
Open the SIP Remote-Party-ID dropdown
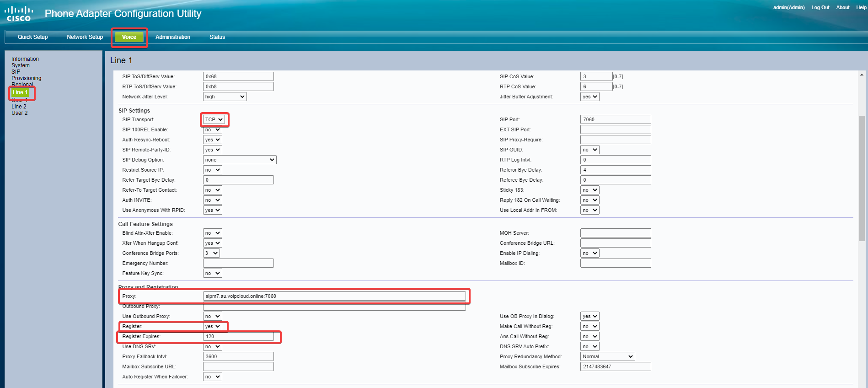pos(212,150)
